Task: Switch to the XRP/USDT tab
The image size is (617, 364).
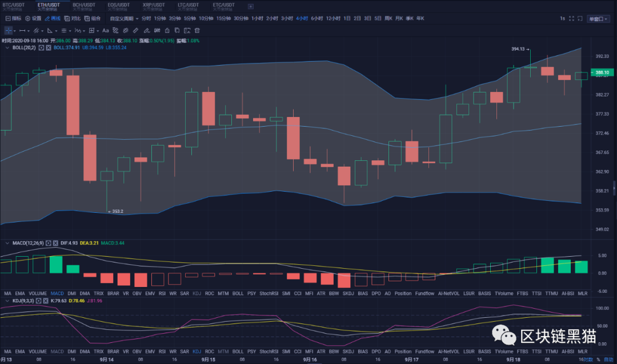Action: pos(154,6)
